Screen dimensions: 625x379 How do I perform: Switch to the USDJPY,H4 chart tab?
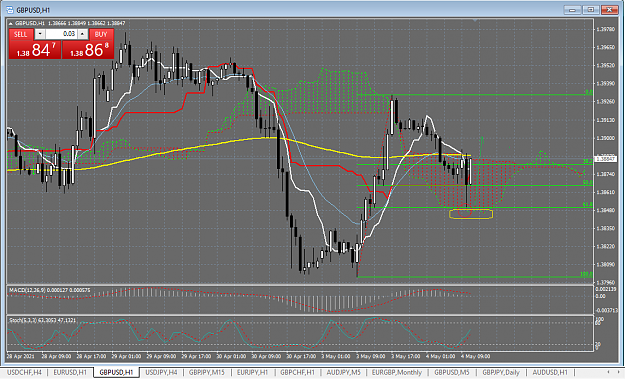coord(161,372)
